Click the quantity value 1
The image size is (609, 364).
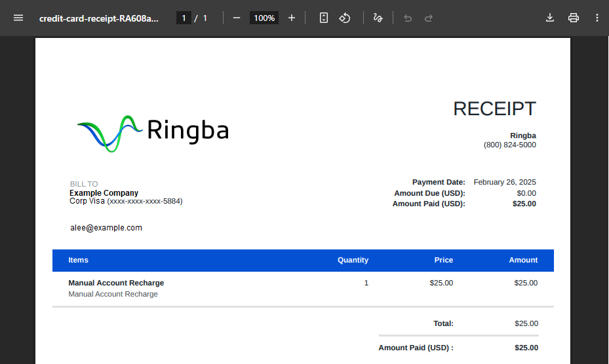[366, 283]
